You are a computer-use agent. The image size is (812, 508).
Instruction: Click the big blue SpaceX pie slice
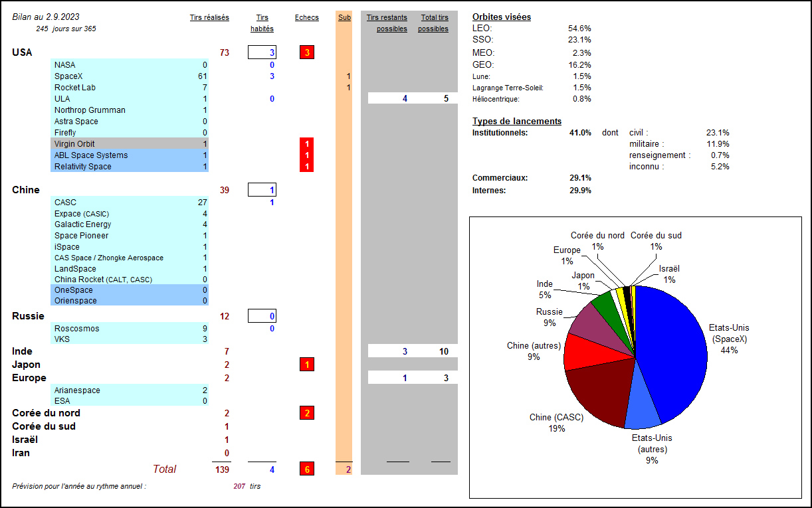674,352
